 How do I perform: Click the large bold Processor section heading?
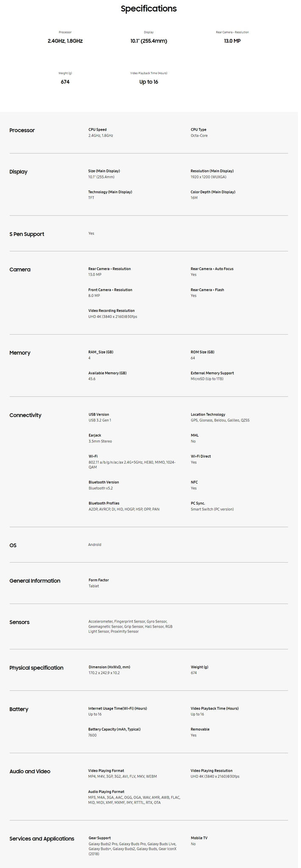click(22, 131)
